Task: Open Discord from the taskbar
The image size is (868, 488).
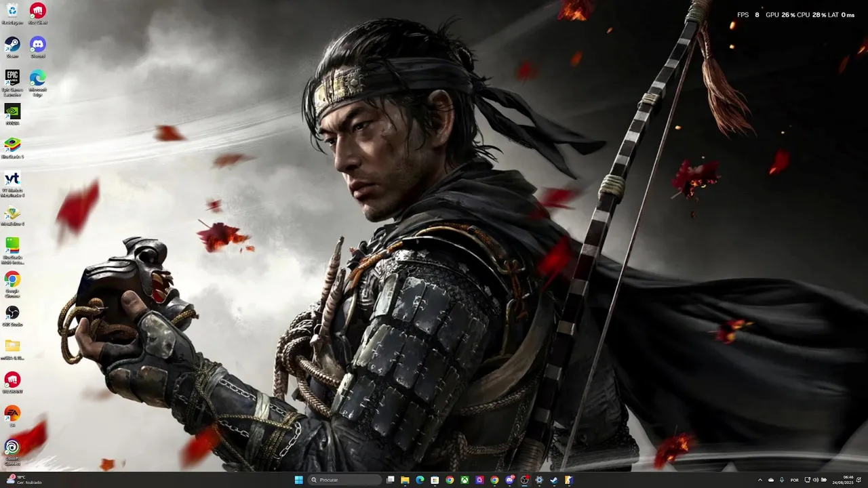Action: [x=510, y=480]
